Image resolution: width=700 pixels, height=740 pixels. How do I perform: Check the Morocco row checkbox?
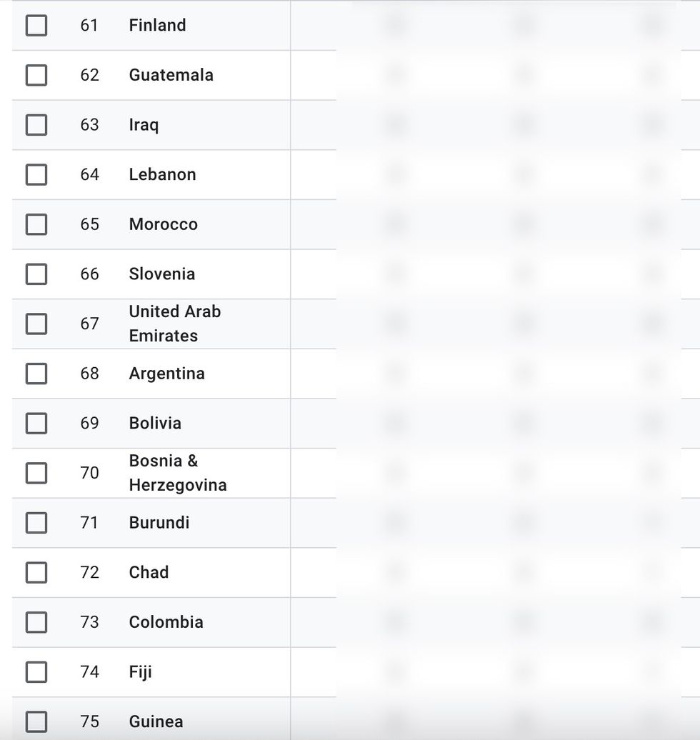pyautogui.click(x=36, y=224)
